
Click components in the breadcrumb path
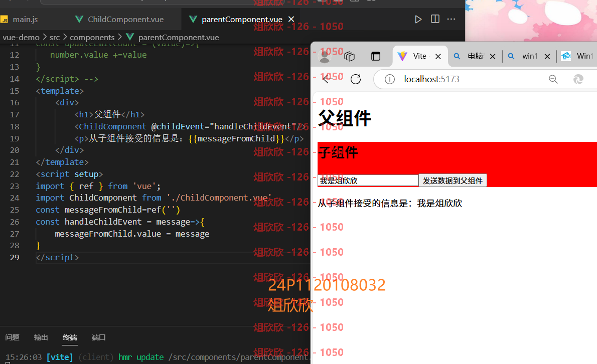click(x=92, y=37)
